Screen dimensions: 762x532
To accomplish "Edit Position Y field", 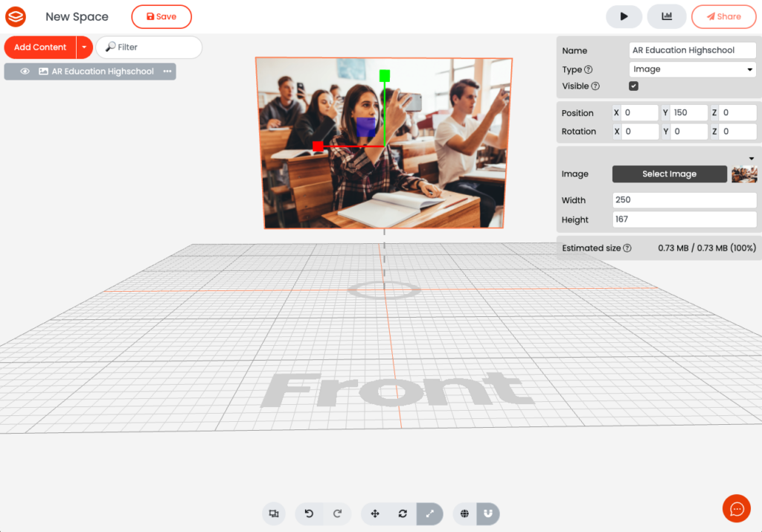I will [689, 112].
